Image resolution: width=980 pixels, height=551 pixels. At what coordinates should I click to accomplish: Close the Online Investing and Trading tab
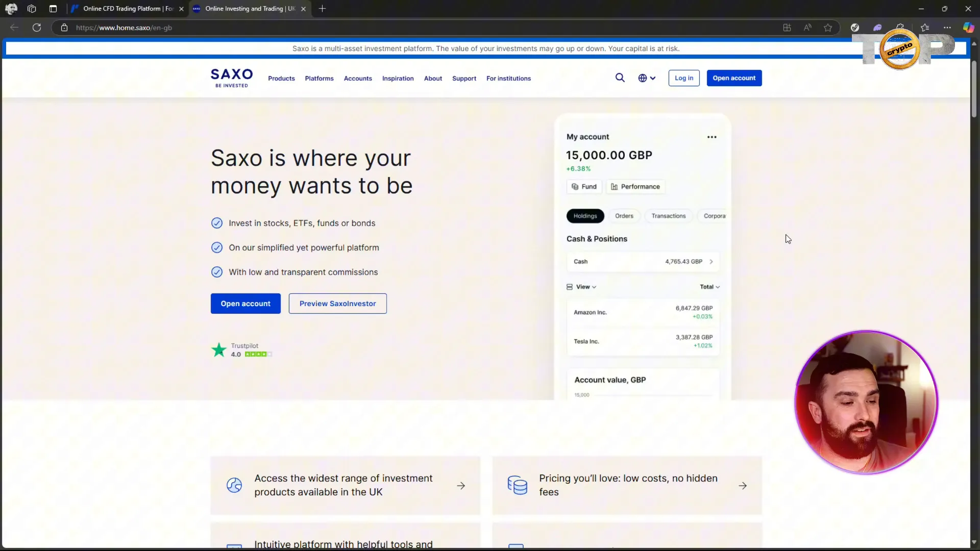(x=303, y=9)
